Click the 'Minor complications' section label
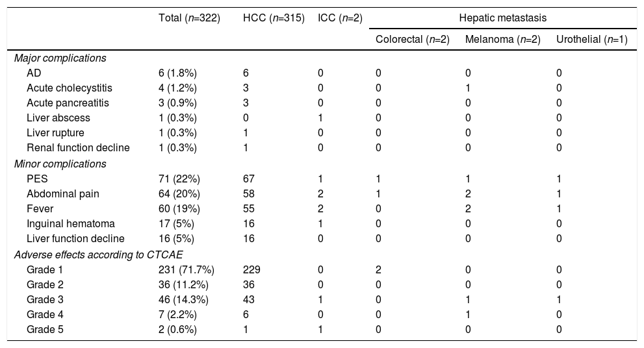This screenshot has width=644, height=348. tap(60, 164)
